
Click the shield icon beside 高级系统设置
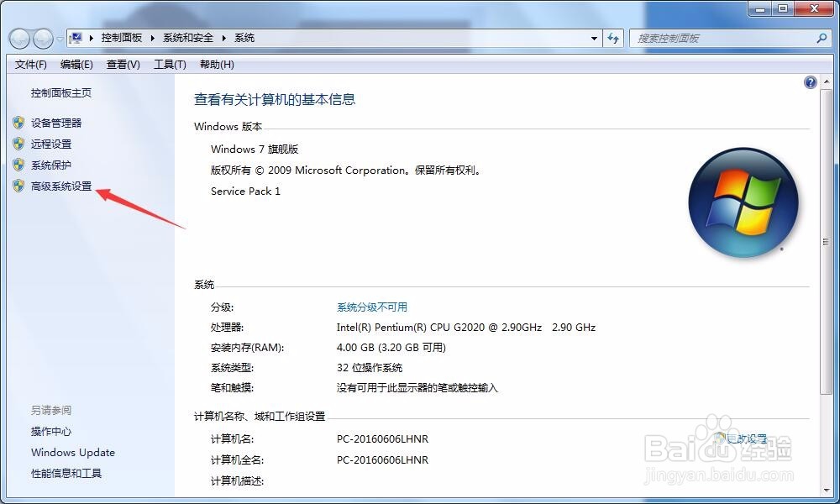click(18, 186)
